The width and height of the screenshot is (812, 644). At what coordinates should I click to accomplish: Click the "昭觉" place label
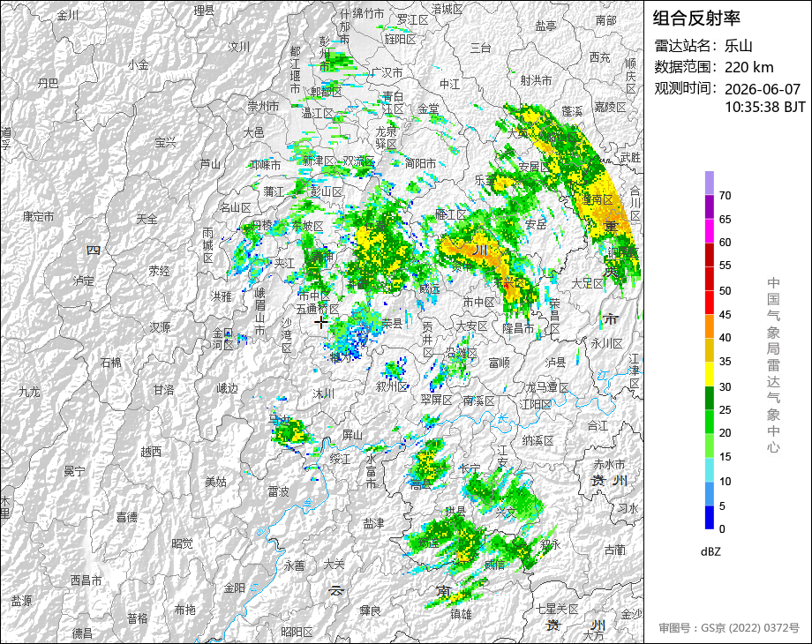pos(182,543)
